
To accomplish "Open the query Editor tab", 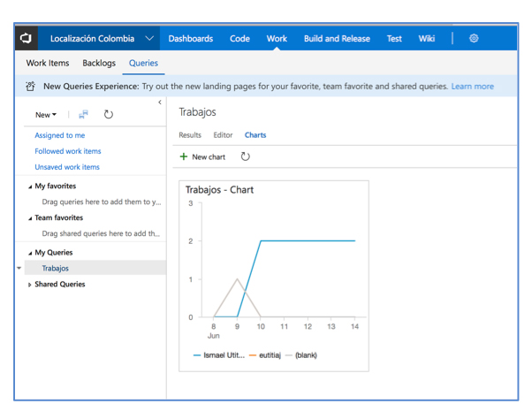I will click(x=223, y=135).
